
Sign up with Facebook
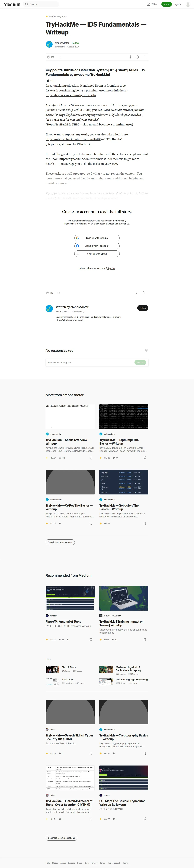(97, 246)
